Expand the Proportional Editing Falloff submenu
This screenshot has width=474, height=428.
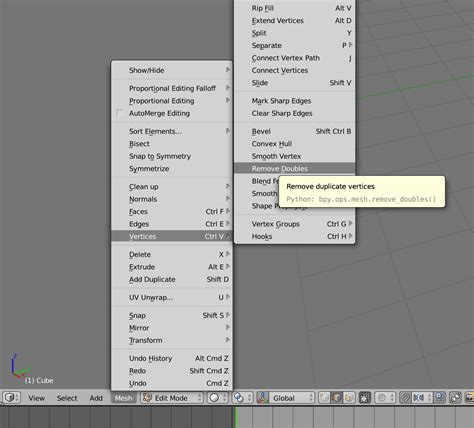pos(172,88)
